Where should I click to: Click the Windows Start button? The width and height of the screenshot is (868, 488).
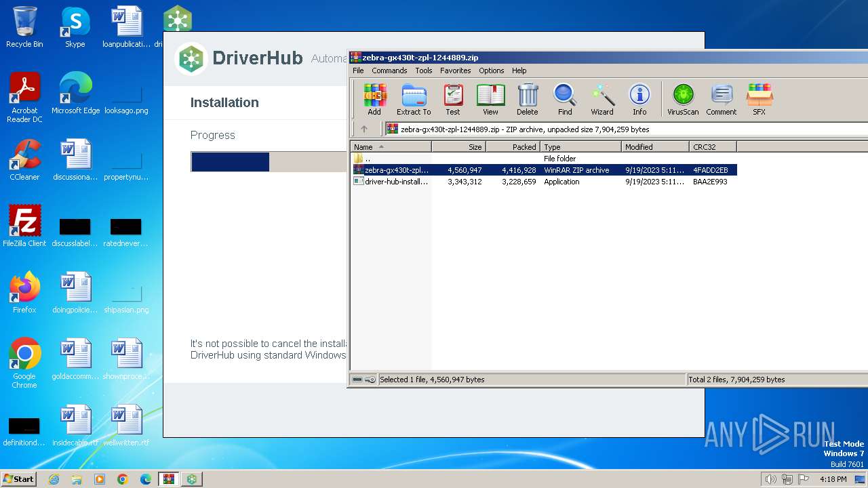click(19, 479)
